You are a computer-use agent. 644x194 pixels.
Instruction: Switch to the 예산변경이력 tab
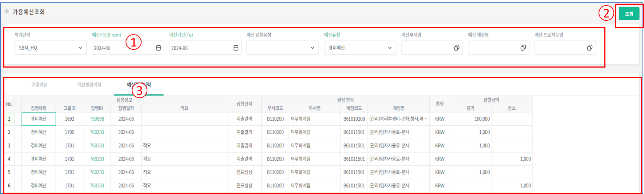(x=89, y=85)
